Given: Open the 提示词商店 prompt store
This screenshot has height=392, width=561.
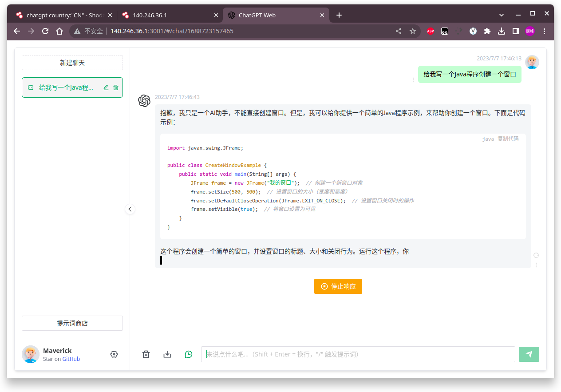Looking at the screenshot, I should coord(72,323).
